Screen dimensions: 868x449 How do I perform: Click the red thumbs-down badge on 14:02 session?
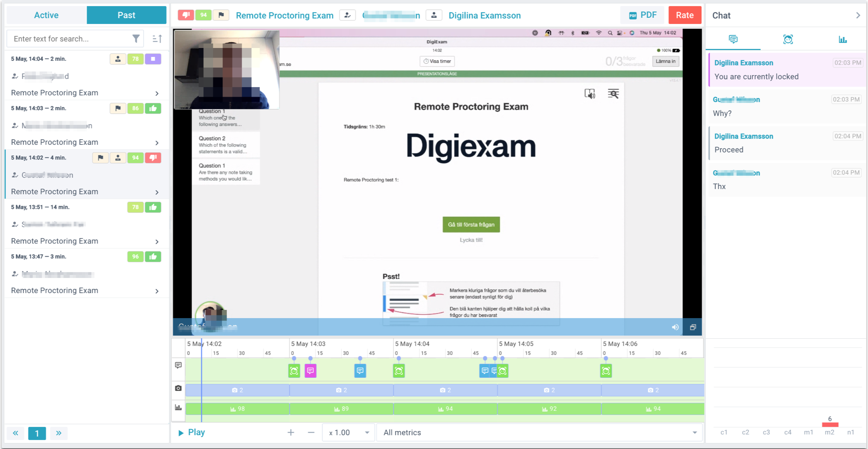[153, 158]
